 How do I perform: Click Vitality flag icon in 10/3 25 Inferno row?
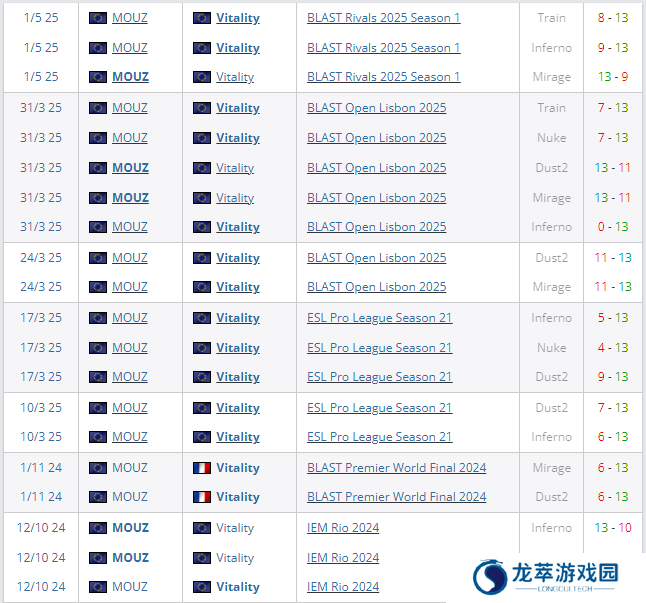[x=202, y=437]
